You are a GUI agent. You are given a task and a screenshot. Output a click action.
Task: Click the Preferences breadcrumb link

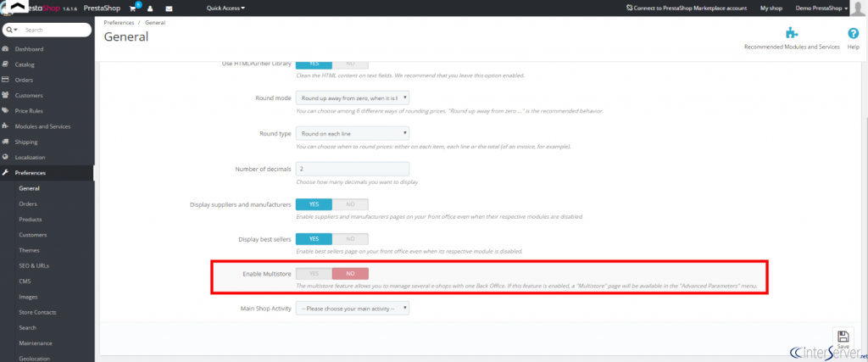pos(119,23)
